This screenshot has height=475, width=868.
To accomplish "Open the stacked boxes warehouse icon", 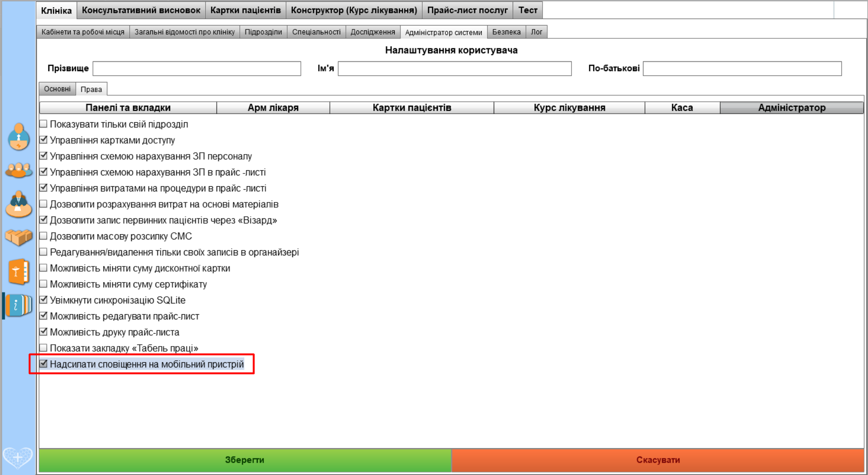I will pos(18,237).
